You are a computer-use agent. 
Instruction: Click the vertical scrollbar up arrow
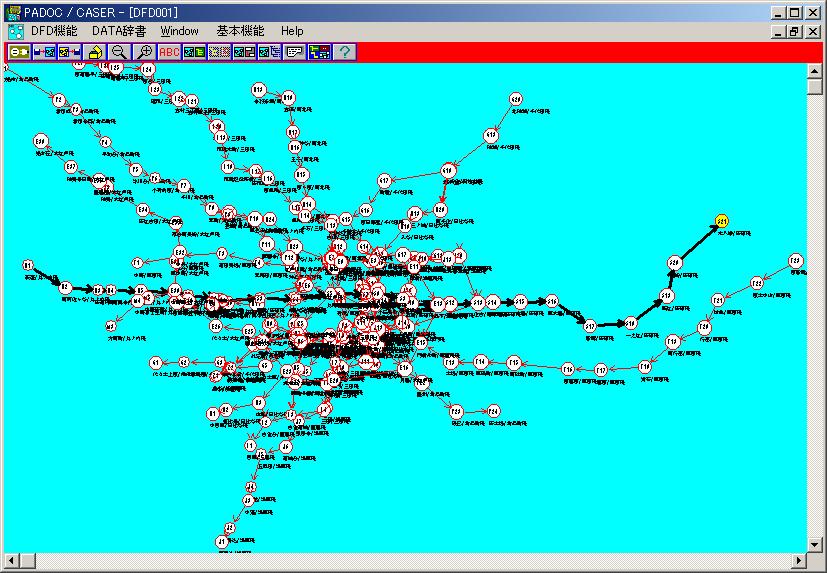click(816, 71)
